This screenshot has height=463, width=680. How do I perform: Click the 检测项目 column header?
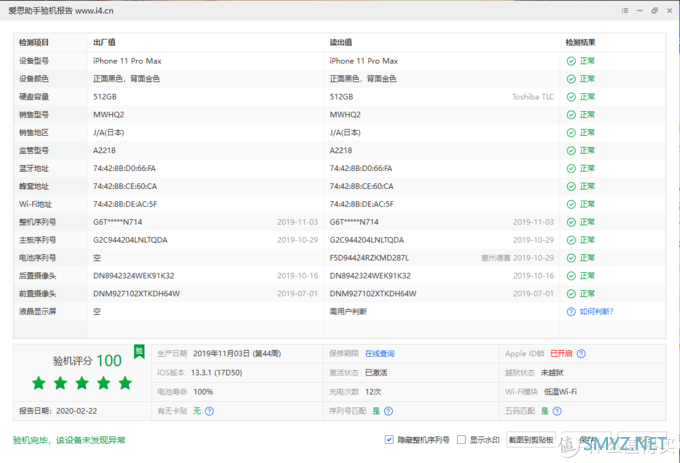tap(34, 42)
